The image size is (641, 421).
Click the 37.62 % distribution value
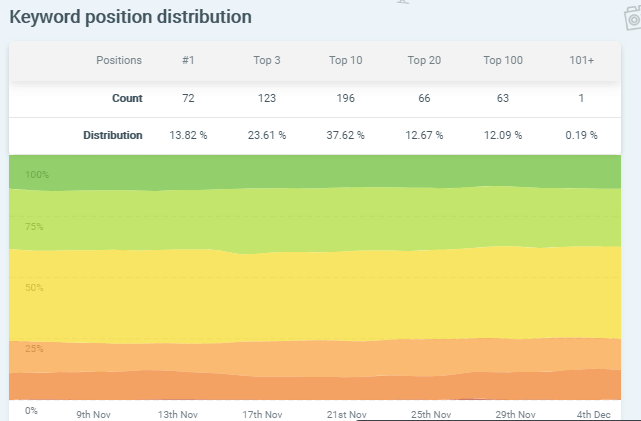345,135
